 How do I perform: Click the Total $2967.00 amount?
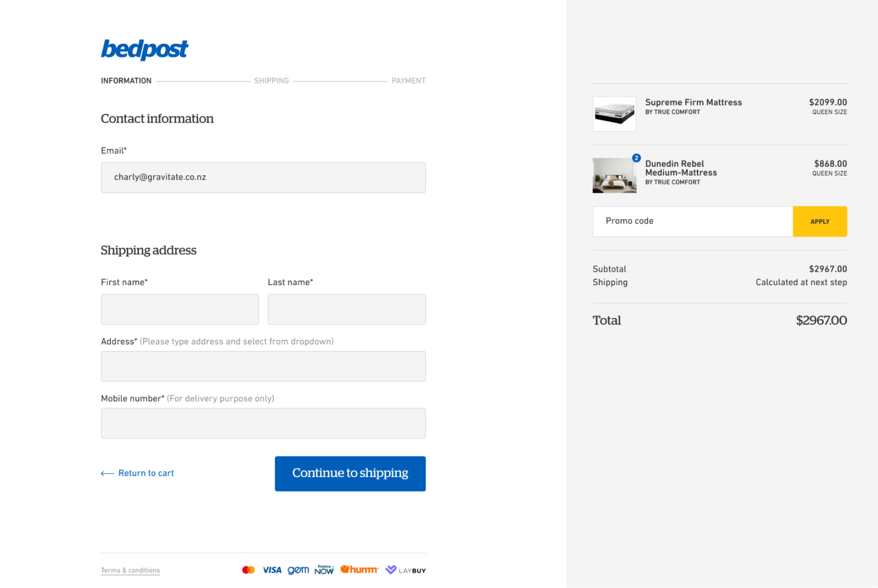(821, 321)
